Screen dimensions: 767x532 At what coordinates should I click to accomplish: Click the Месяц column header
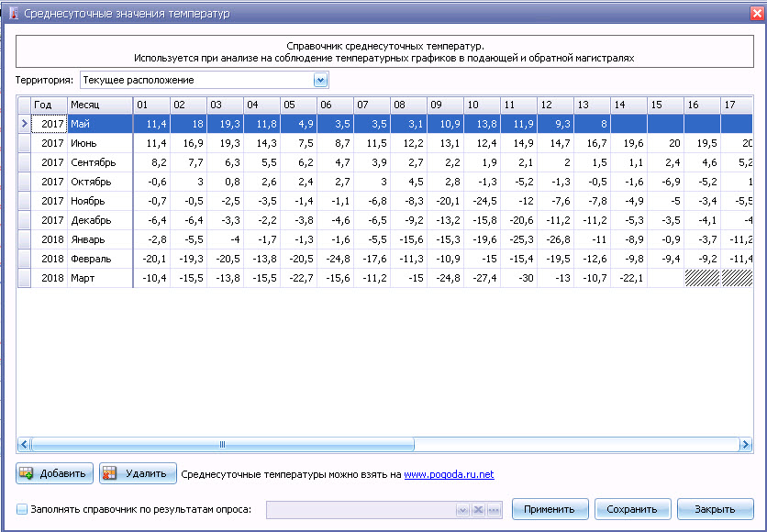coord(99,105)
